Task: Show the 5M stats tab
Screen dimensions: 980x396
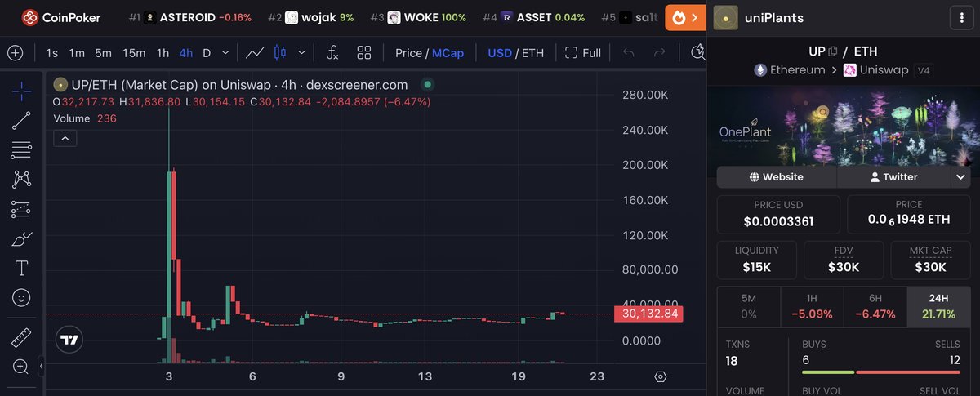Action: tap(749, 305)
